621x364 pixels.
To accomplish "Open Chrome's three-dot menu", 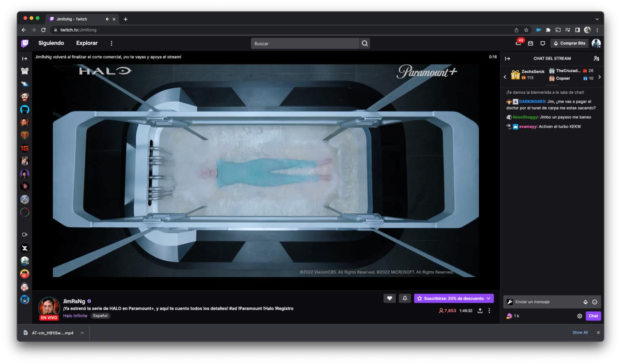I will point(597,30).
